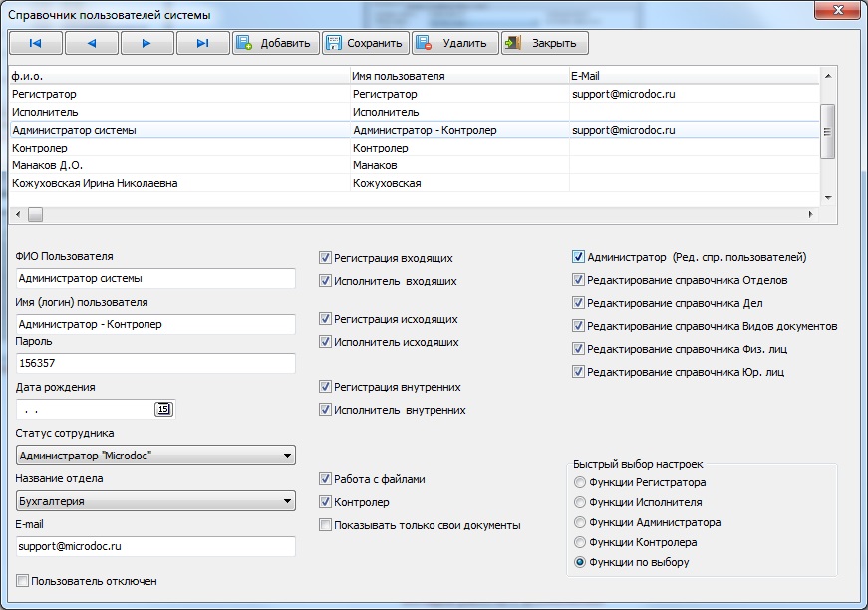Click the horizontal scroll left arrow

(18, 214)
